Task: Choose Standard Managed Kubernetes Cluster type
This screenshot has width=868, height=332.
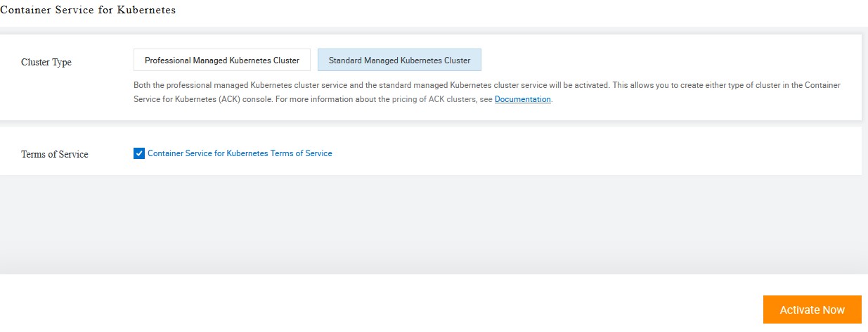Action: pyautogui.click(x=399, y=60)
